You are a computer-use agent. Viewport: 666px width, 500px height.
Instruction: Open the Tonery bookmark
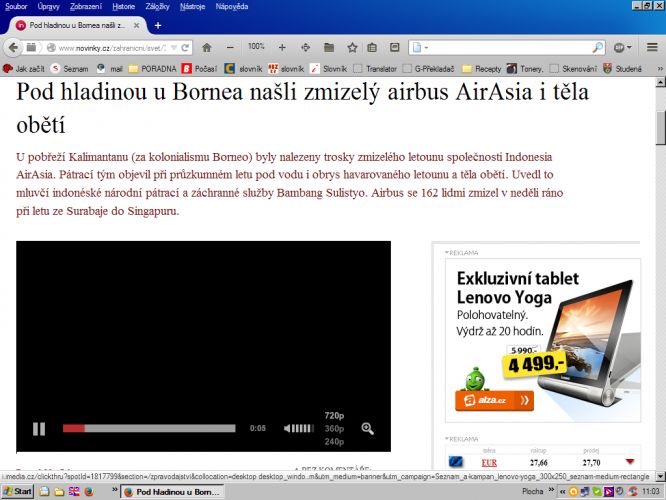click(525, 68)
